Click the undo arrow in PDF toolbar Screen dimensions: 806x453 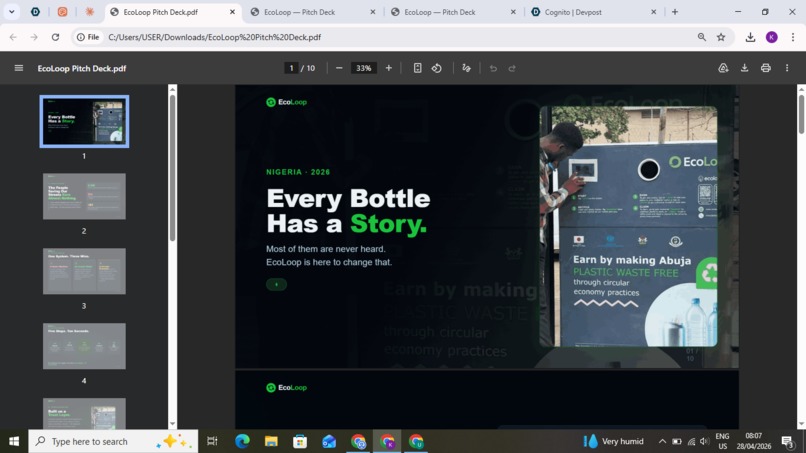pyautogui.click(x=493, y=68)
